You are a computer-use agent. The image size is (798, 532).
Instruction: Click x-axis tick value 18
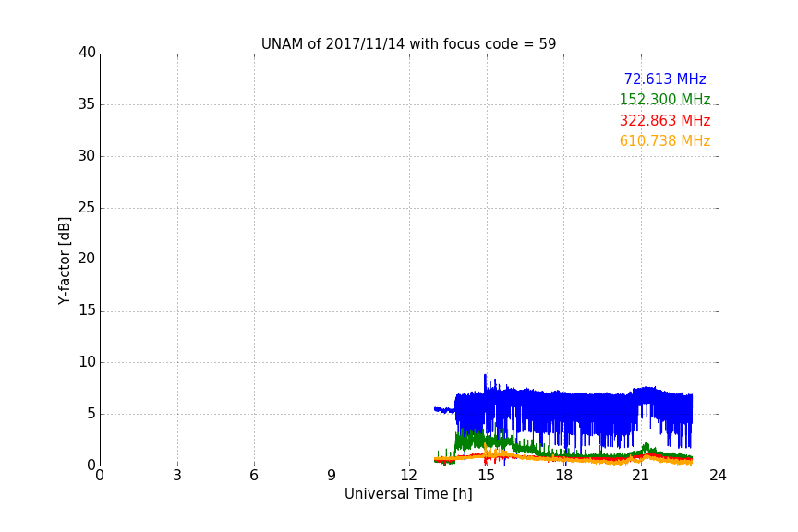pyautogui.click(x=564, y=476)
